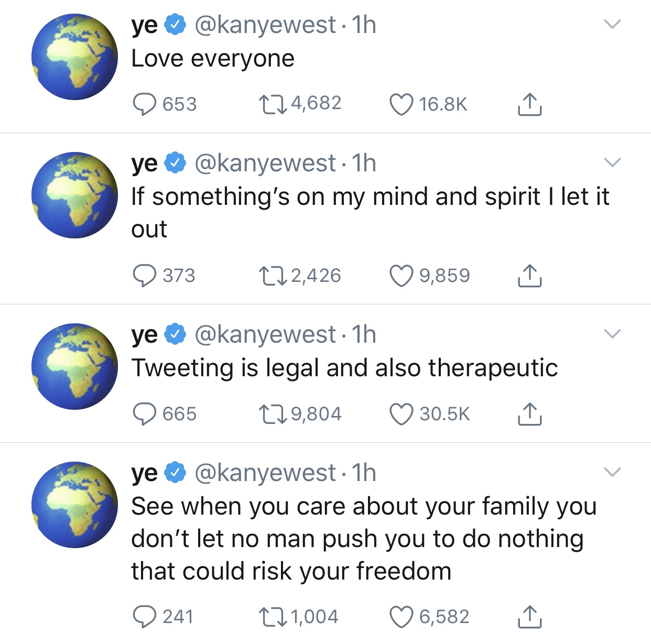Like the tweet with 6,582 likes
The width and height of the screenshot is (651, 644).
402,616
